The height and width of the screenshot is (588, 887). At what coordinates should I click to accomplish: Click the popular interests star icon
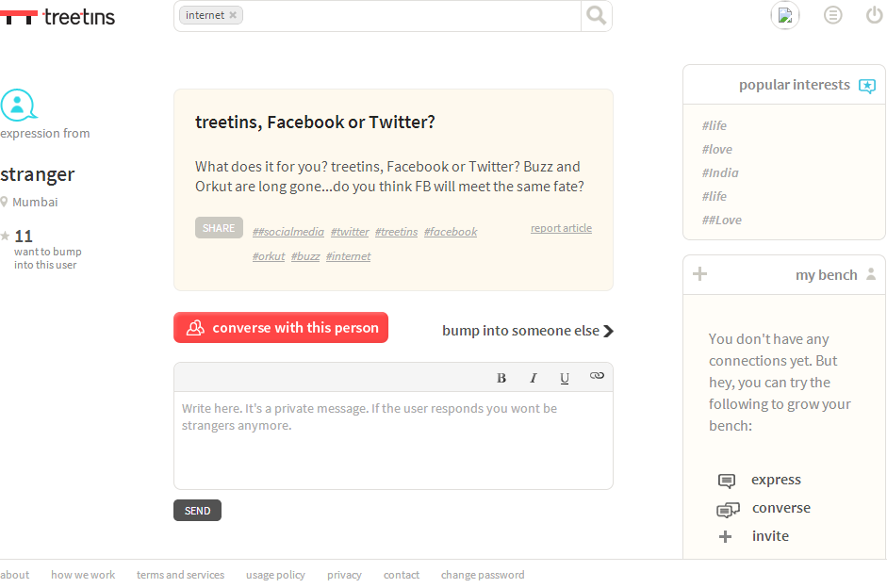[x=867, y=86]
